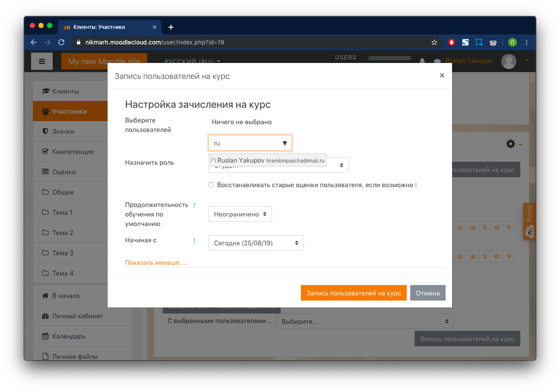The image size is (560, 392).
Task: Bookmark this page with the star icon
Action: [x=434, y=42]
